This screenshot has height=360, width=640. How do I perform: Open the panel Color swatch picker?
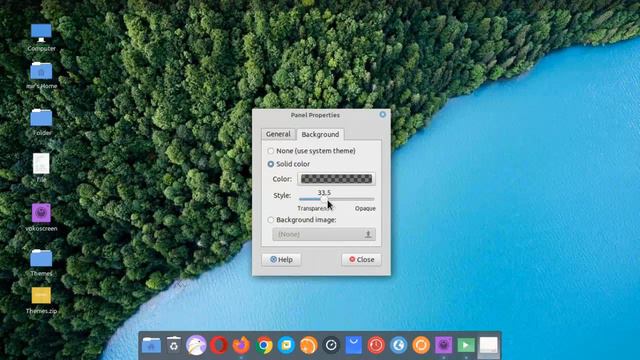336,179
